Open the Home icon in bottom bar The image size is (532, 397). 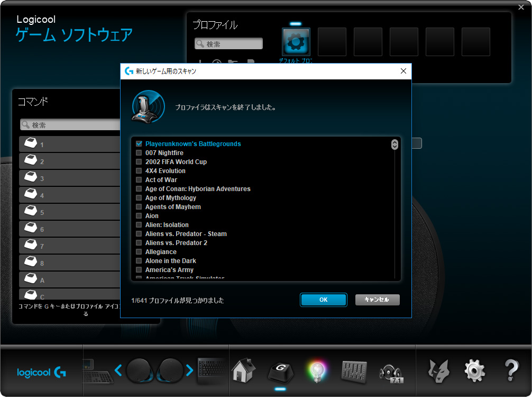click(x=243, y=371)
